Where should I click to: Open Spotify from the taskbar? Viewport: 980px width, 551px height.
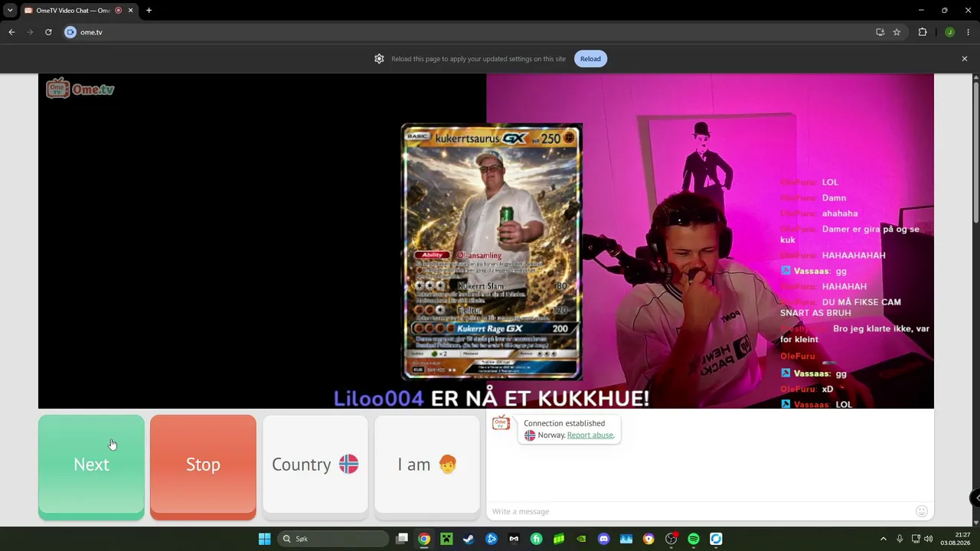coord(694,539)
